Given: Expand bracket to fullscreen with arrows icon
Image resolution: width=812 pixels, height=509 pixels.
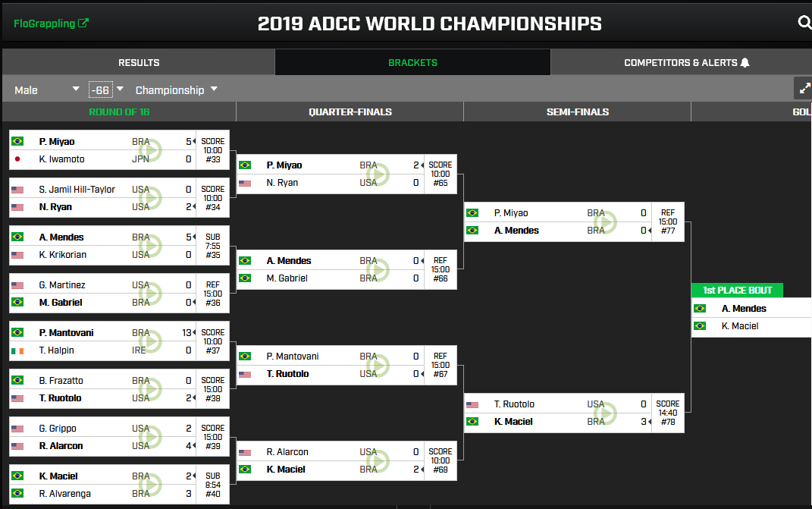Looking at the screenshot, I should [x=804, y=88].
